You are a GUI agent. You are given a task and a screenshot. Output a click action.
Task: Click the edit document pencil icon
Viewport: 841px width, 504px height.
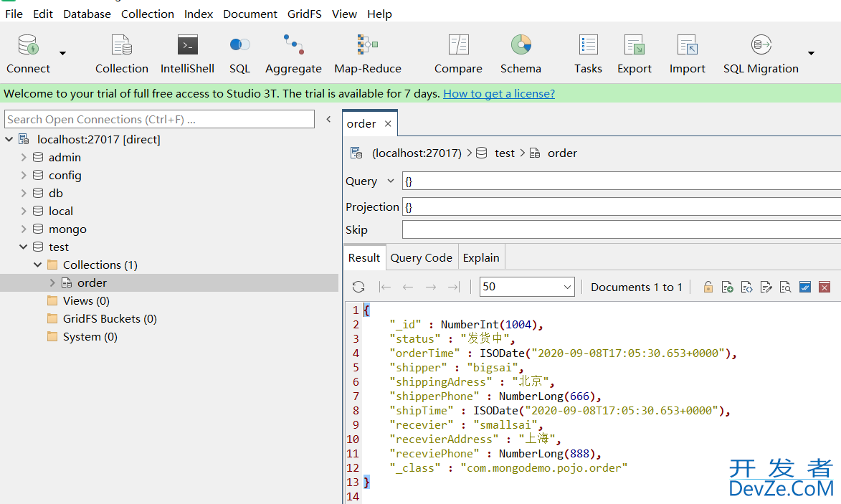coord(766,287)
